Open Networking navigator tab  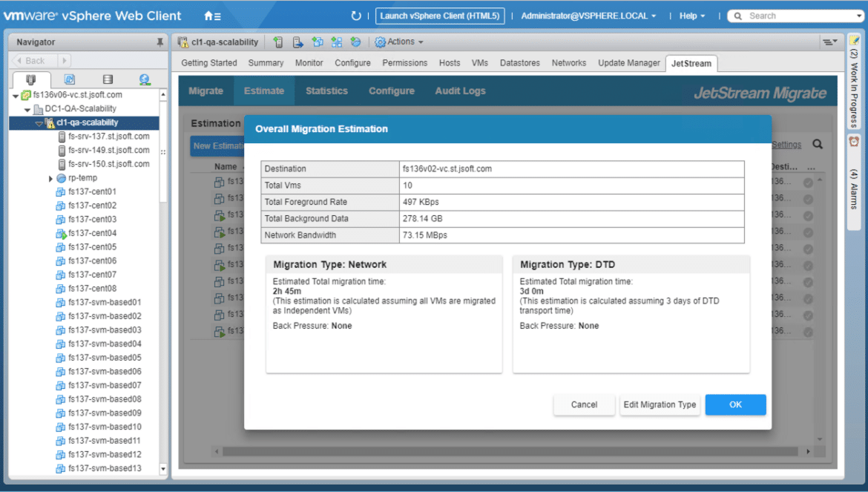[145, 79]
